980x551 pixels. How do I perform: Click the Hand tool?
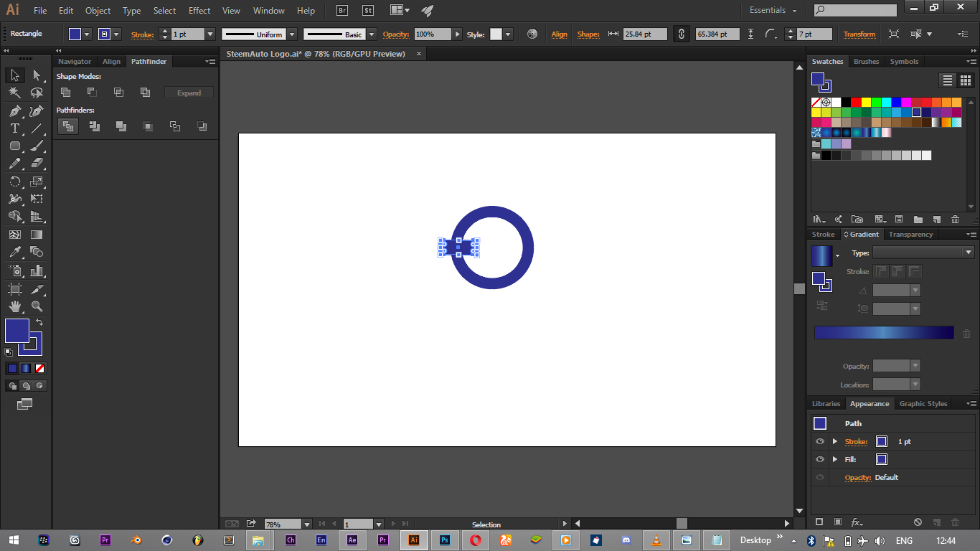(x=14, y=306)
